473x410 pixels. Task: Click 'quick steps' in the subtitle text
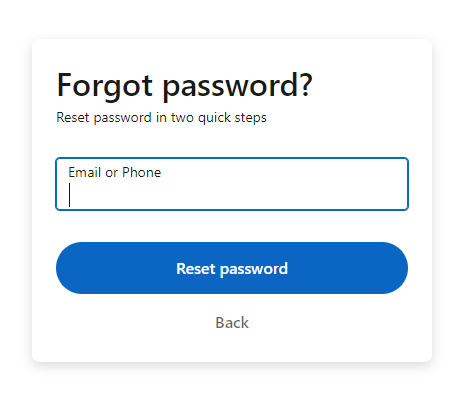pyautogui.click(x=232, y=118)
